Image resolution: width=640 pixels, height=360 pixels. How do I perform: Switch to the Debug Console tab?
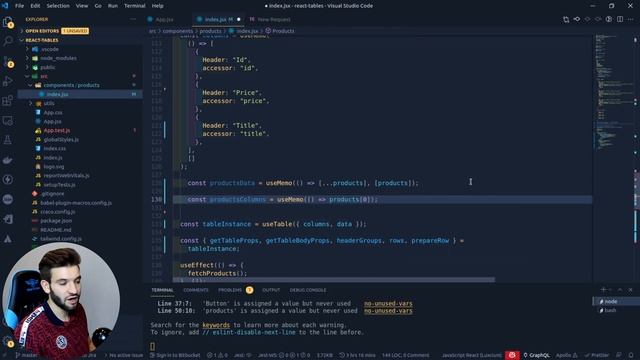308,290
